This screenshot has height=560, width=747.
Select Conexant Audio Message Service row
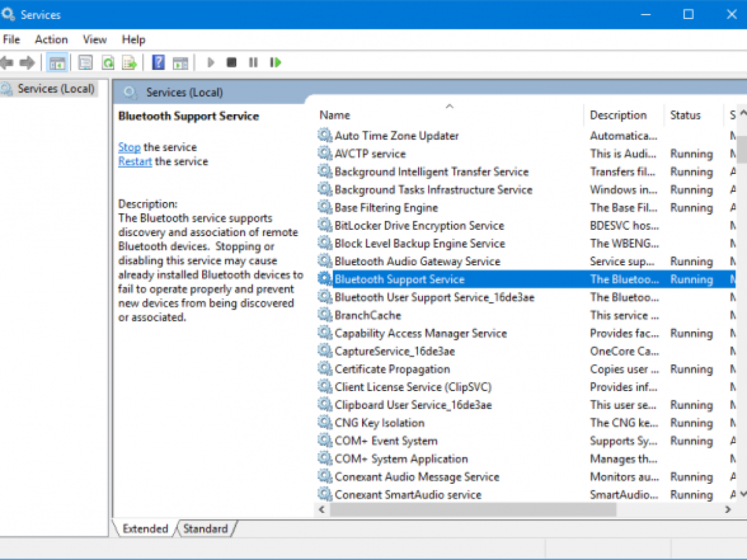click(x=527, y=477)
